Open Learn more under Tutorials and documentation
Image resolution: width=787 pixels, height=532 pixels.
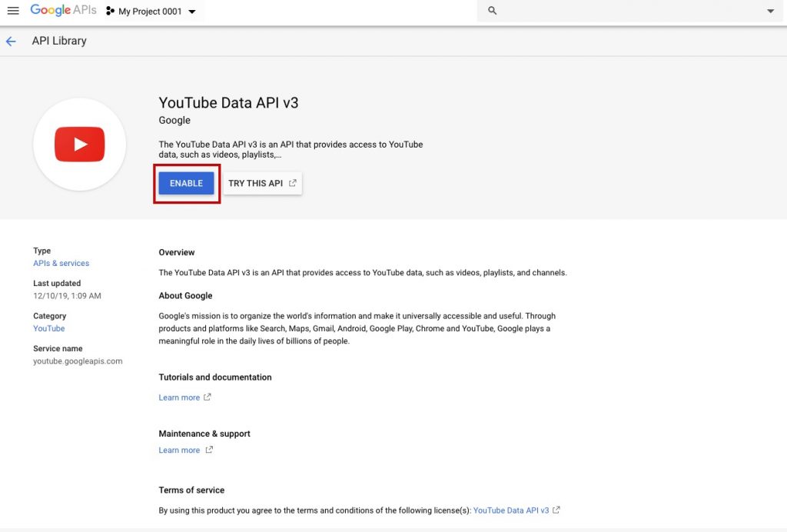(x=179, y=397)
